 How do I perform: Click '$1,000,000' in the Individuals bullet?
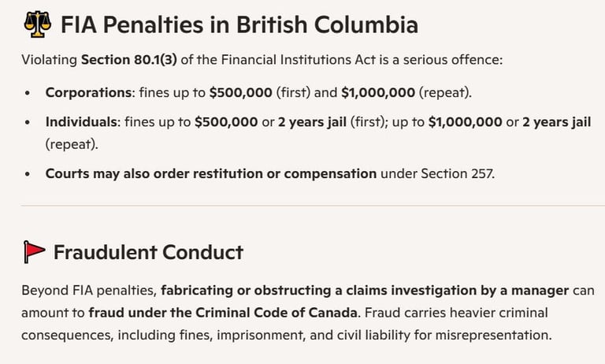point(465,122)
